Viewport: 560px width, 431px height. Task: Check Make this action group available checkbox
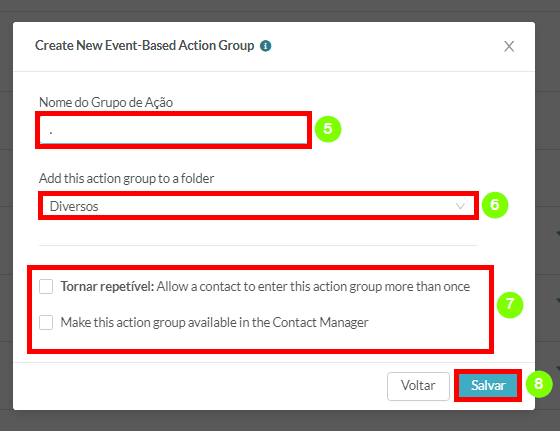click(46, 322)
